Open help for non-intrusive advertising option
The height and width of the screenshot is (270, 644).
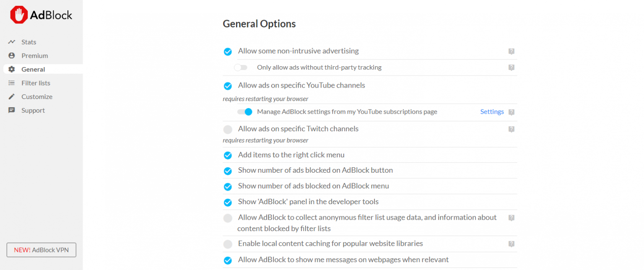(x=512, y=51)
